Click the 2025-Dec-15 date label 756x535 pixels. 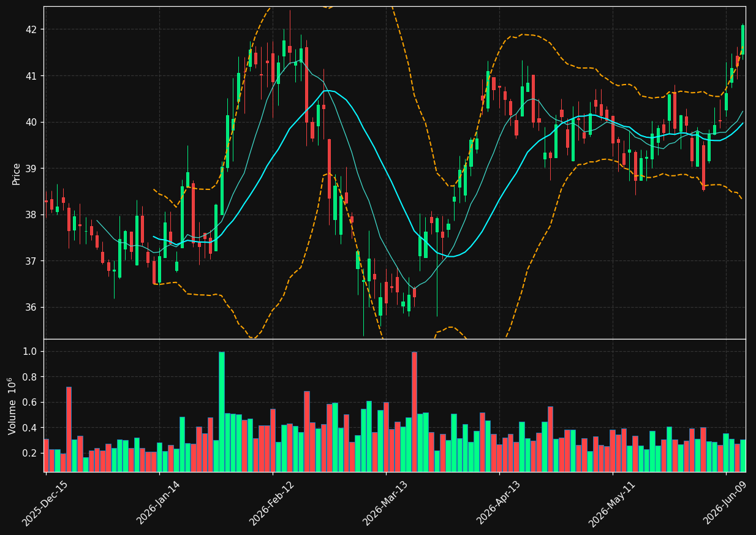coord(45,504)
